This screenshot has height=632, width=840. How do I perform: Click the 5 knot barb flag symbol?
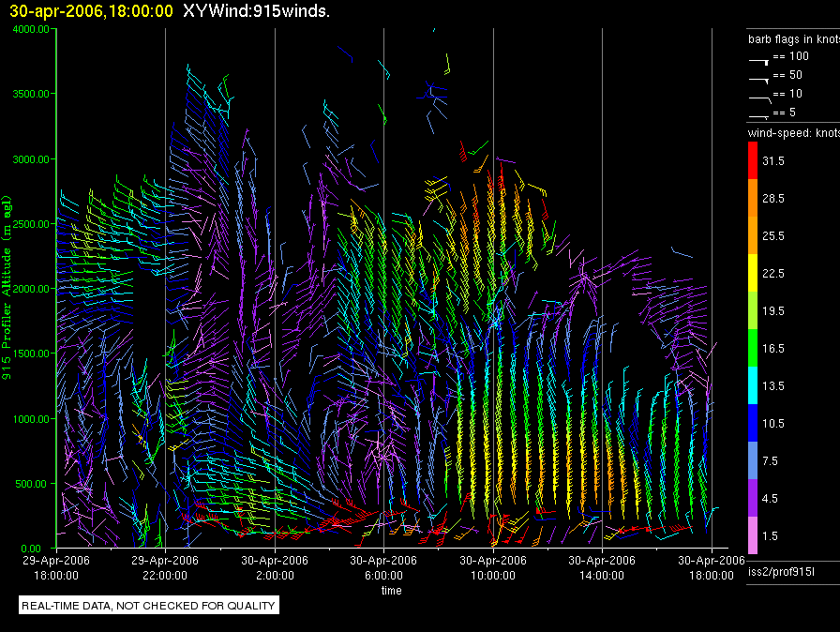(x=758, y=114)
